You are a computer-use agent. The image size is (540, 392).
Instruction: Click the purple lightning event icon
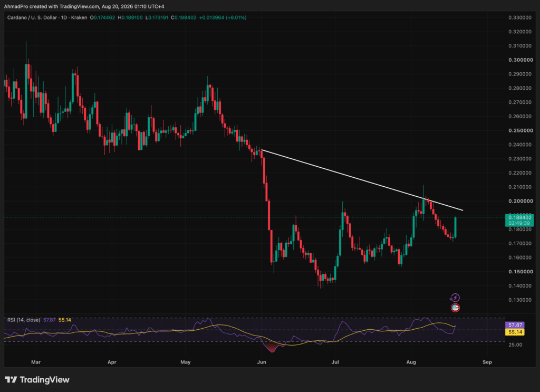pos(455,298)
